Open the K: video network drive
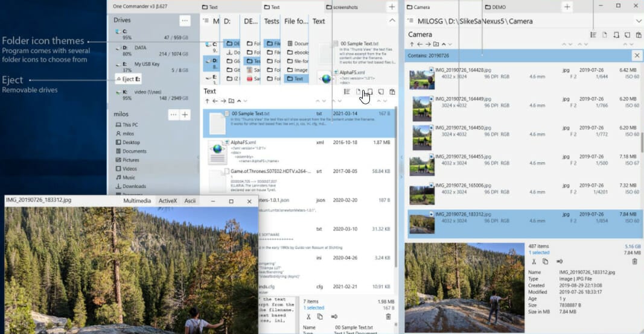644x334 pixels. tap(152, 95)
